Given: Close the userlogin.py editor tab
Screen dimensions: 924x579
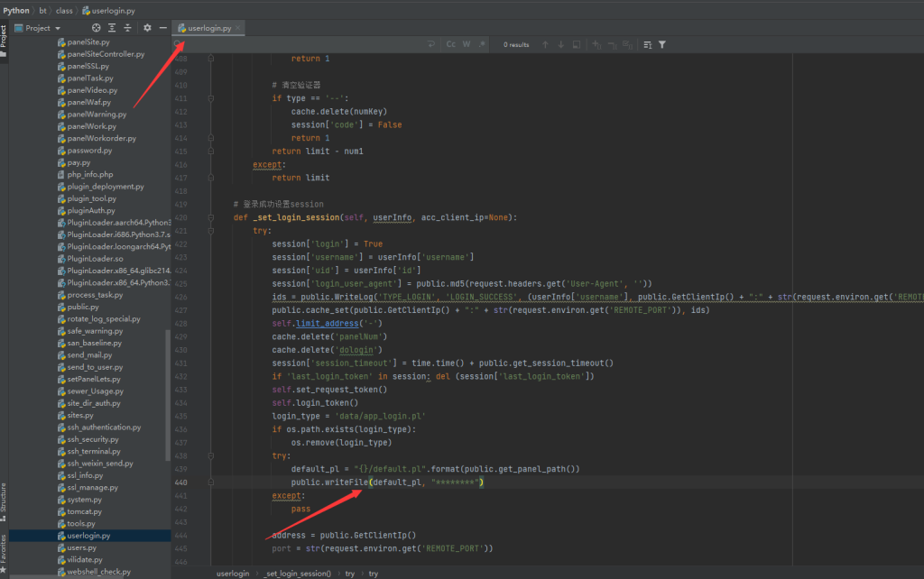Looking at the screenshot, I should 238,29.
